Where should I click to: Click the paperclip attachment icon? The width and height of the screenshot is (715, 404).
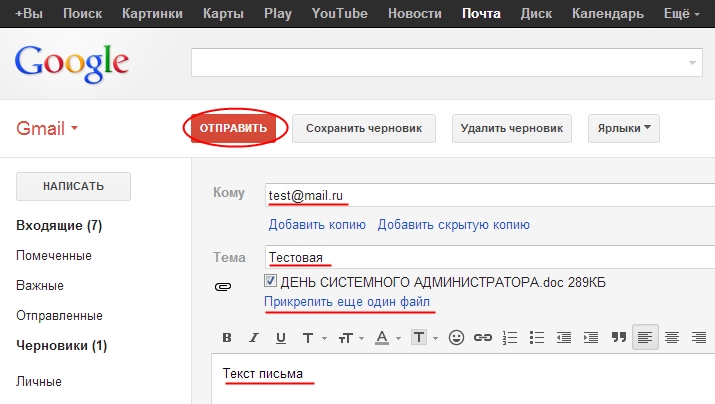tap(223, 286)
